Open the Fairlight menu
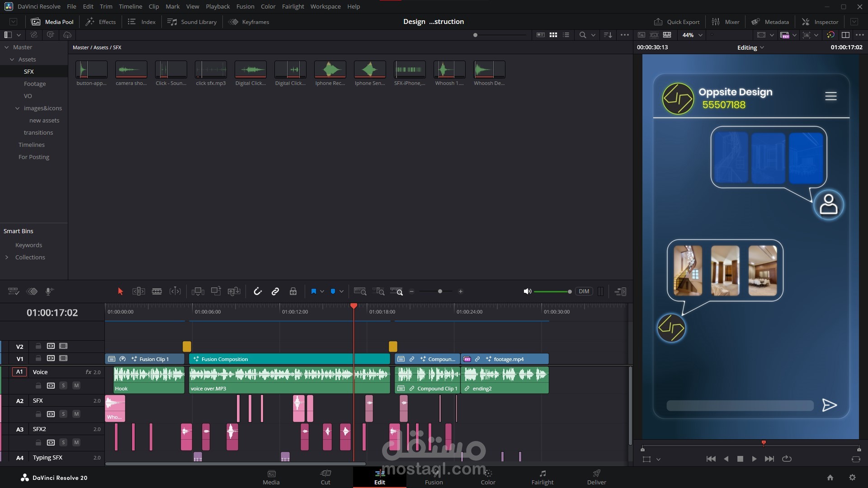Image resolution: width=868 pixels, height=488 pixels. 292,6
